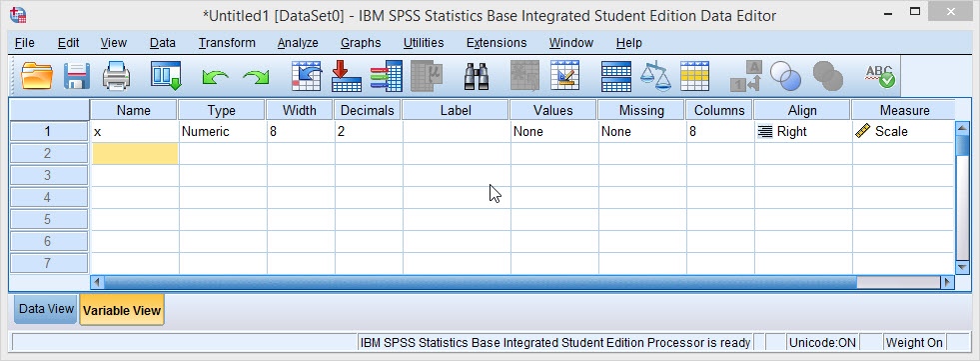Click the Go to Variable icon
Image resolution: width=980 pixels, height=361 pixels.
[347, 76]
